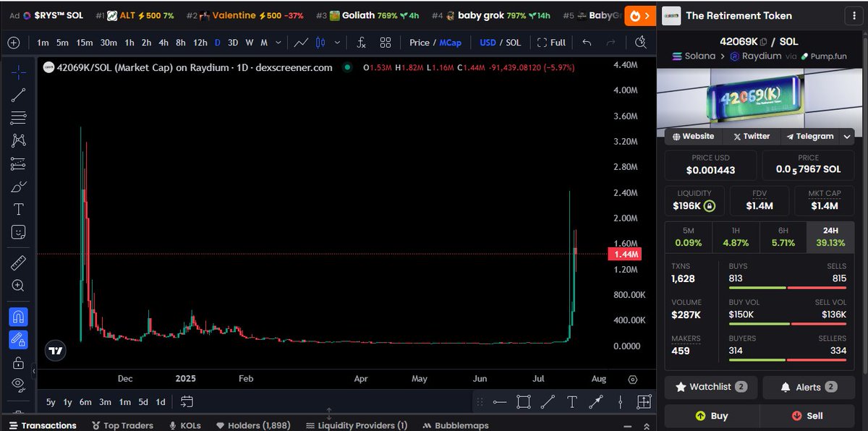Toggle hide all drawings eye icon
Image resolution: width=868 pixels, height=431 pixels.
tap(19, 384)
